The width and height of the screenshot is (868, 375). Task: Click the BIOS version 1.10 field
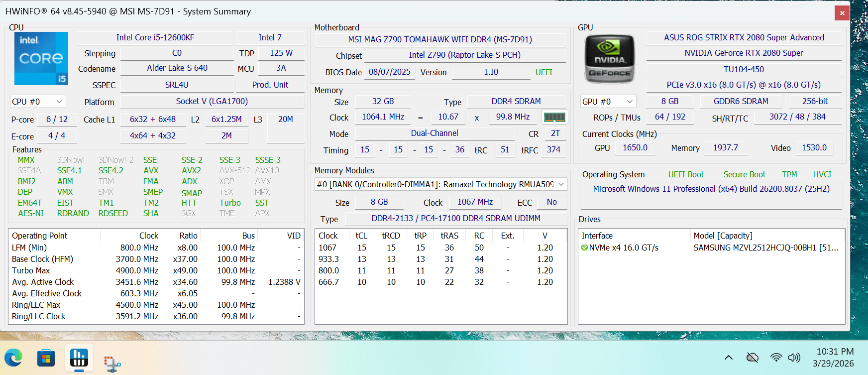click(491, 72)
